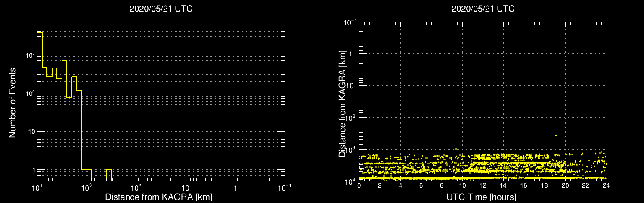Click UTC Time tick 20
The height and width of the screenshot is (203, 644).
[x=565, y=186]
